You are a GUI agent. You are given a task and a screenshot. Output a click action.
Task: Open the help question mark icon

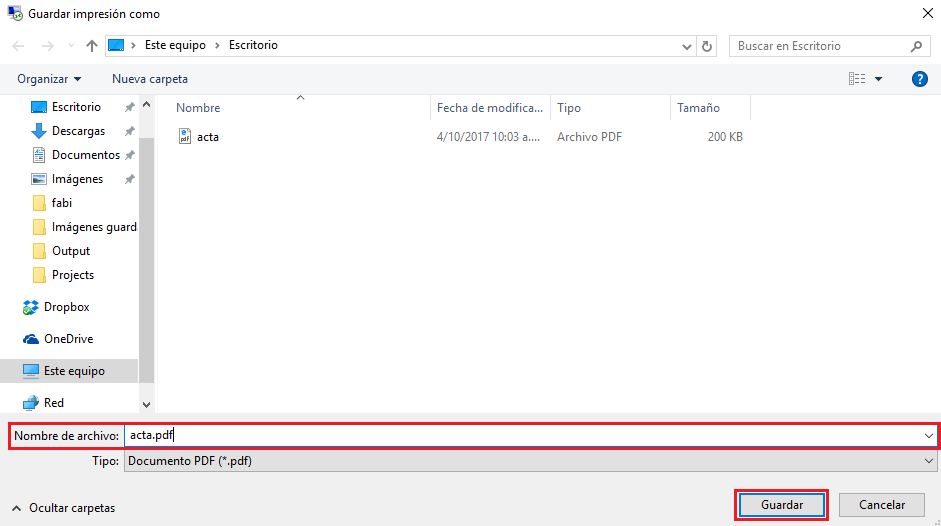(x=920, y=79)
